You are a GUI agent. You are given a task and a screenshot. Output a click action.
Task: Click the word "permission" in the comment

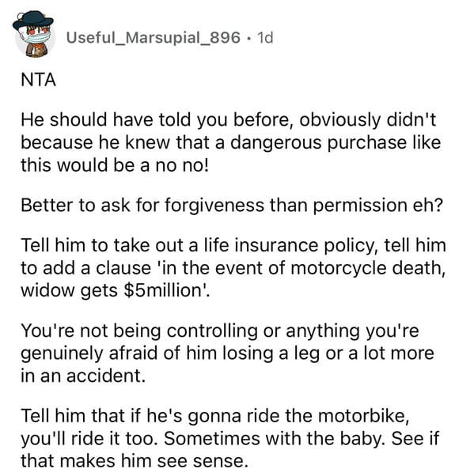[x=360, y=206]
